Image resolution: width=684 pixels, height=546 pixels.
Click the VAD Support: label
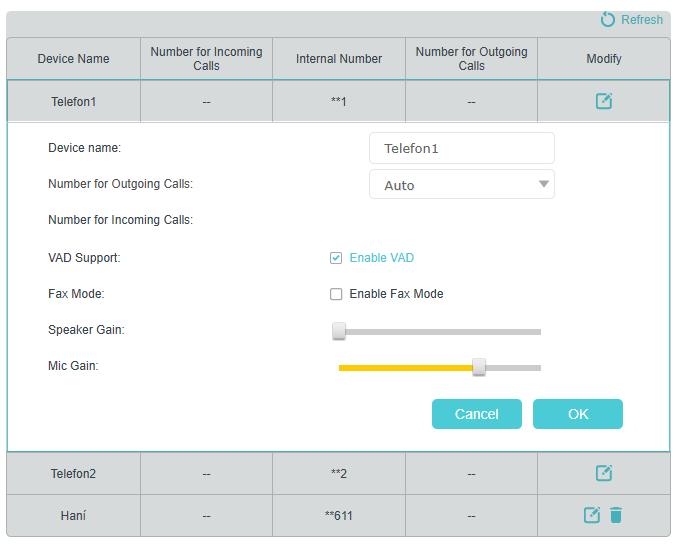(x=84, y=258)
